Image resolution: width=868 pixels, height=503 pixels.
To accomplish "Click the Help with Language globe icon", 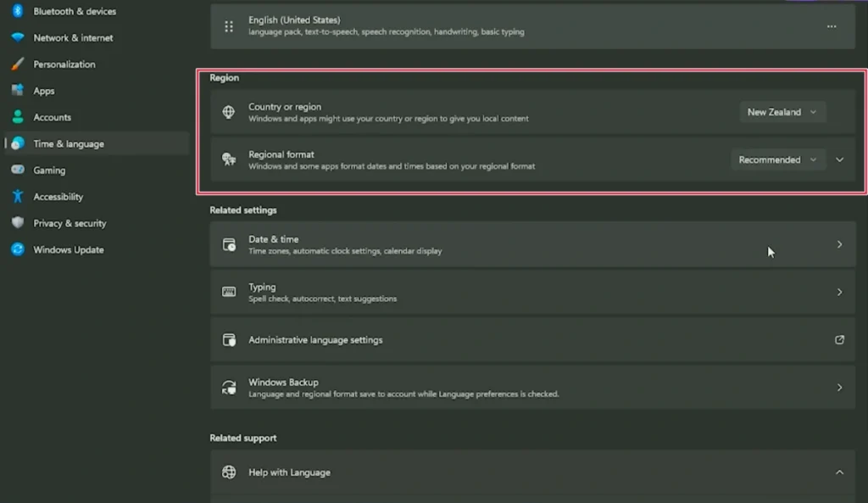I will [x=229, y=472].
